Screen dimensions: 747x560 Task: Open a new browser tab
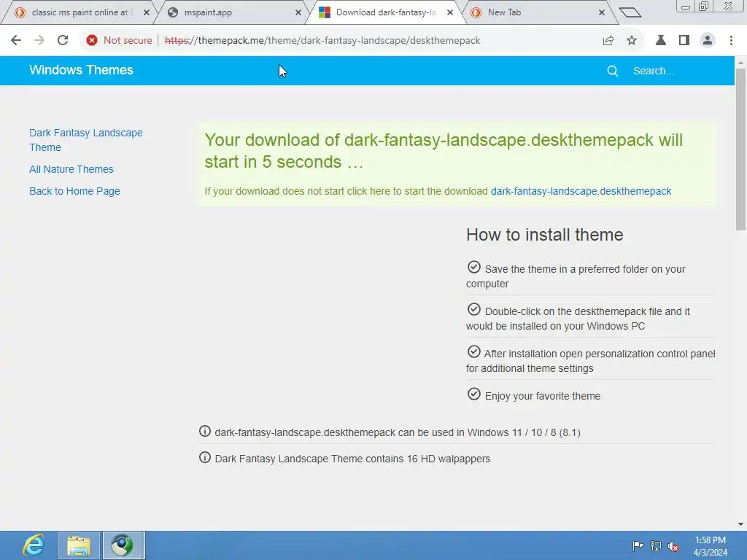tap(630, 12)
